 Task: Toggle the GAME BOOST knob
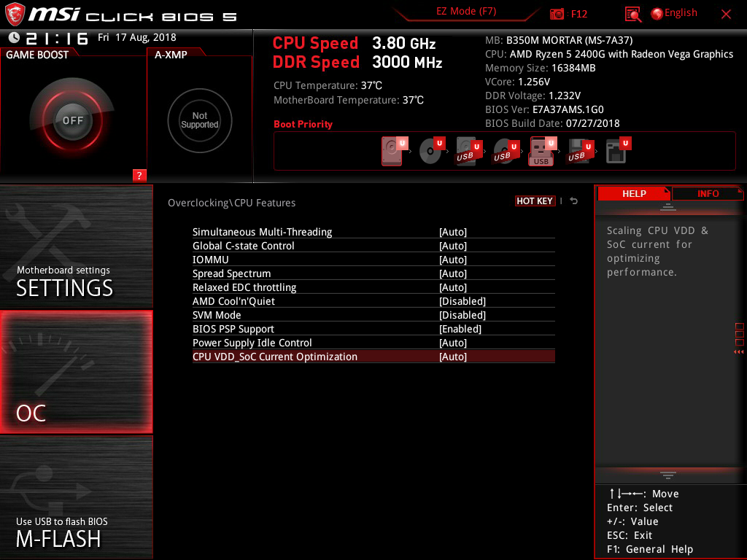72,120
